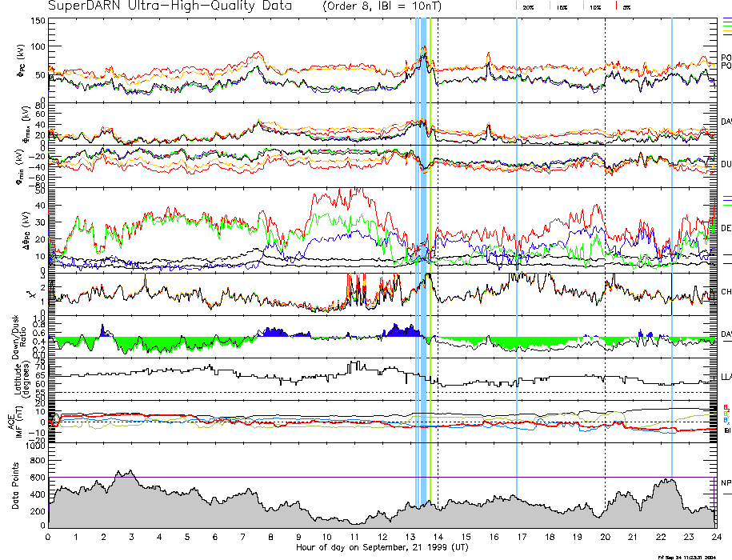
Task: Click blue vertical marker near hour 17
Action: point(517,240)
